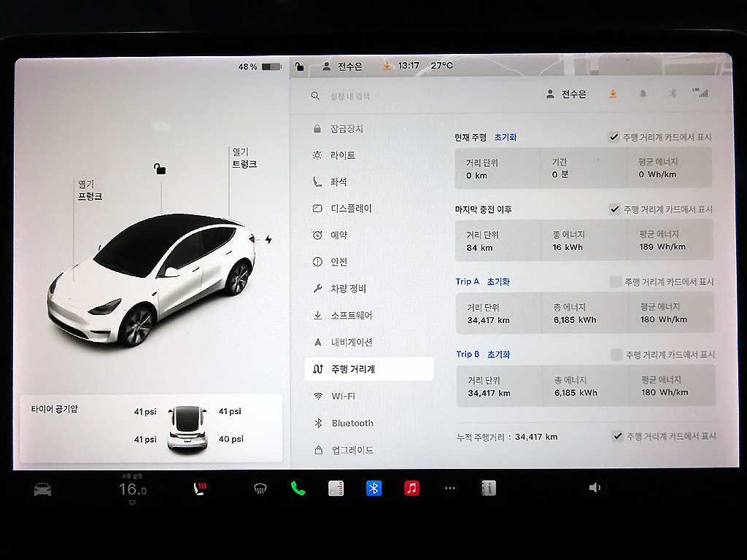Tap the battery level indicator
747x560 pixels.
pyautogui.click(x=260, y=66)
